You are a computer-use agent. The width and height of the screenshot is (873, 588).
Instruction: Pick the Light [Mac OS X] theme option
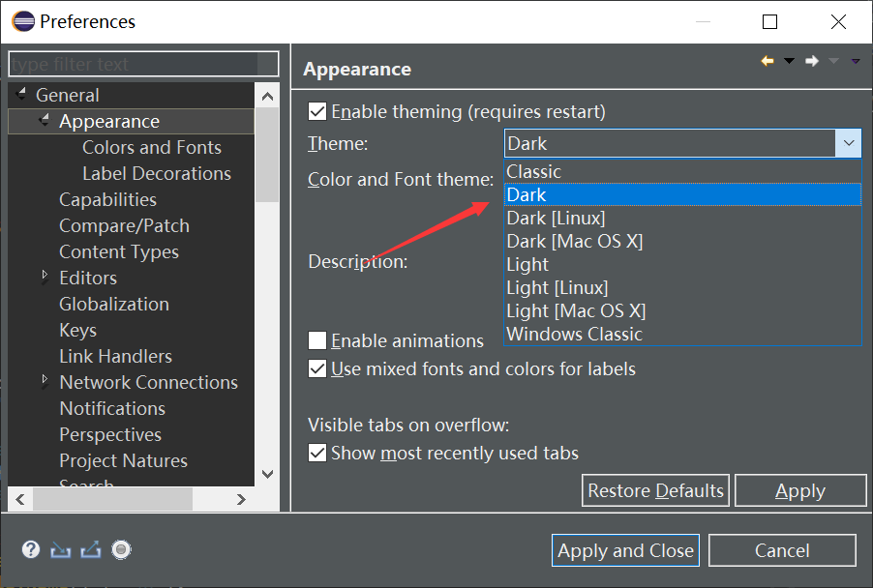tap(682, 311)
